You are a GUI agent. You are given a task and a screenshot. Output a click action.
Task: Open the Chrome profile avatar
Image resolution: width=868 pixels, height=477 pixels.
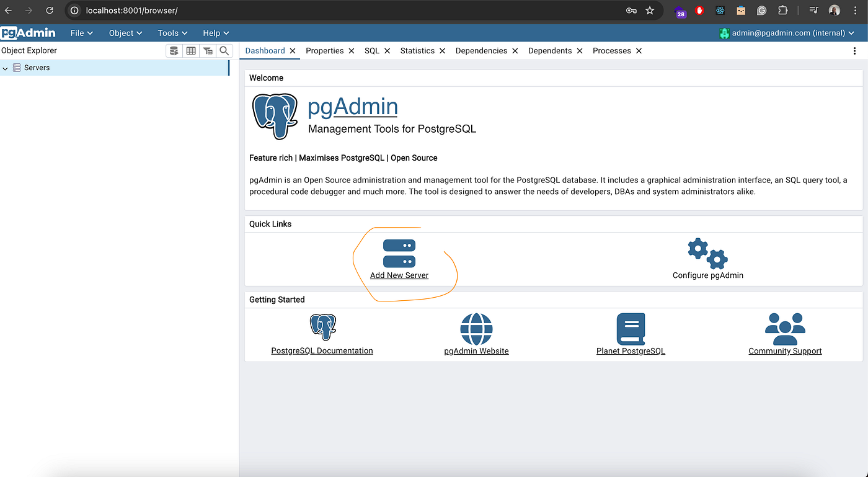[x=835, y=11]
